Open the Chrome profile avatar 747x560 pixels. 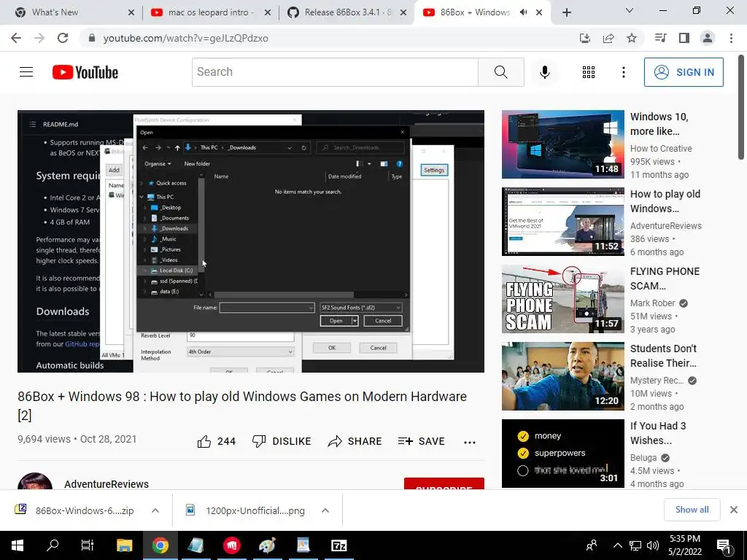click(x=708, y=38)
